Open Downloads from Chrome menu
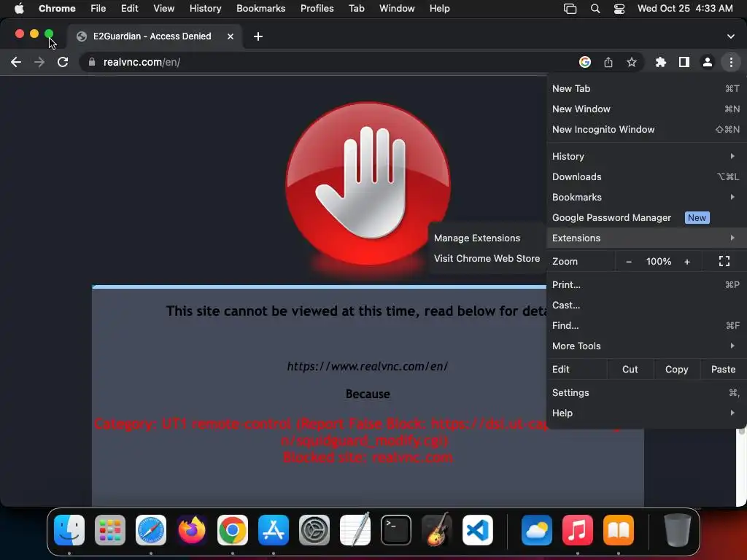 coord(646,176)
